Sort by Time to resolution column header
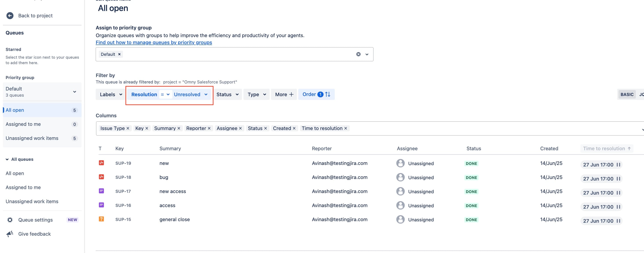Screen dimensions: 644x253 click(607, 148)
